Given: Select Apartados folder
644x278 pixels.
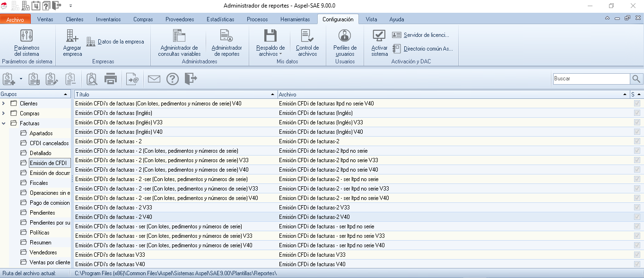Looking at the screenshot, I should pyautogui.click(x=41, y=133).
